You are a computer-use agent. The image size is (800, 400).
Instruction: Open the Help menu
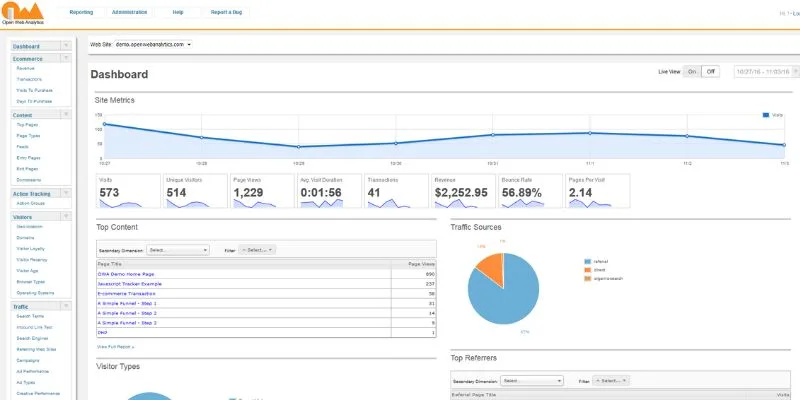178,12
